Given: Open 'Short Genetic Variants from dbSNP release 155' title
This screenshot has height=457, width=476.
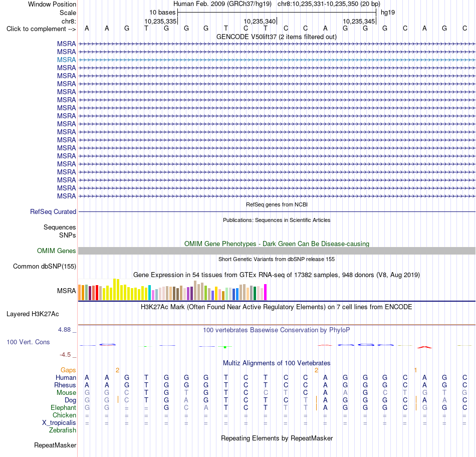Looking at the screenshot, I should click(277, 260).
